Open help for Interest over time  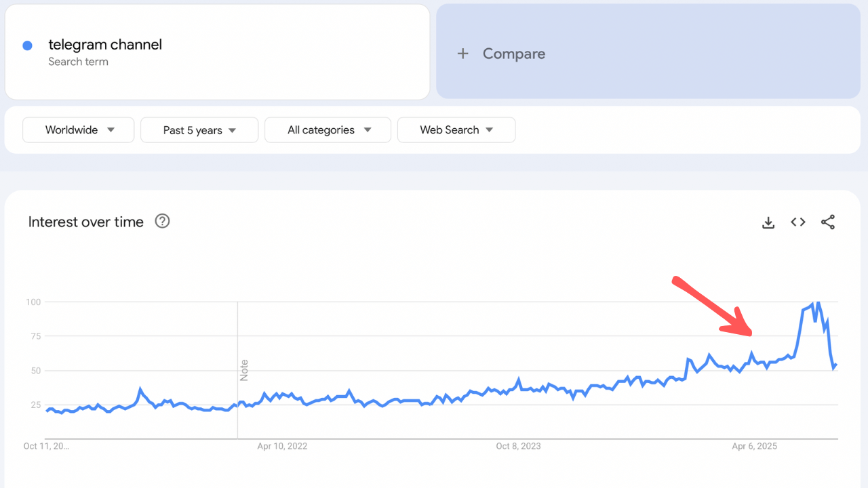pos(162,221)
